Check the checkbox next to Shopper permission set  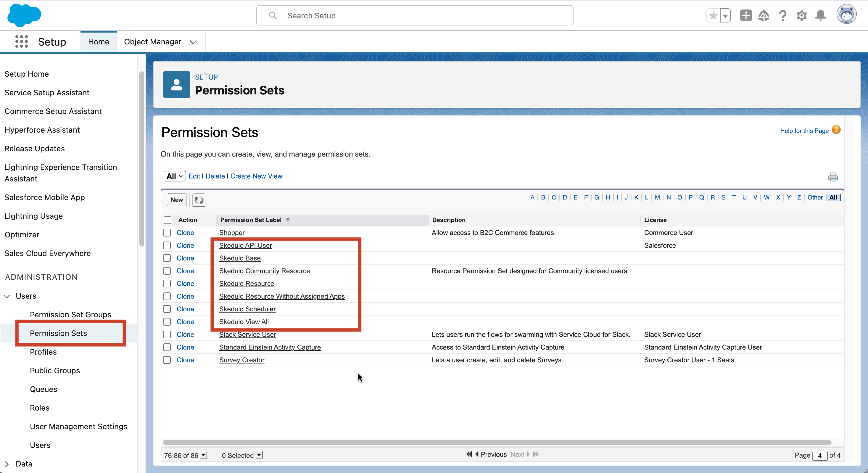[168, 232]
